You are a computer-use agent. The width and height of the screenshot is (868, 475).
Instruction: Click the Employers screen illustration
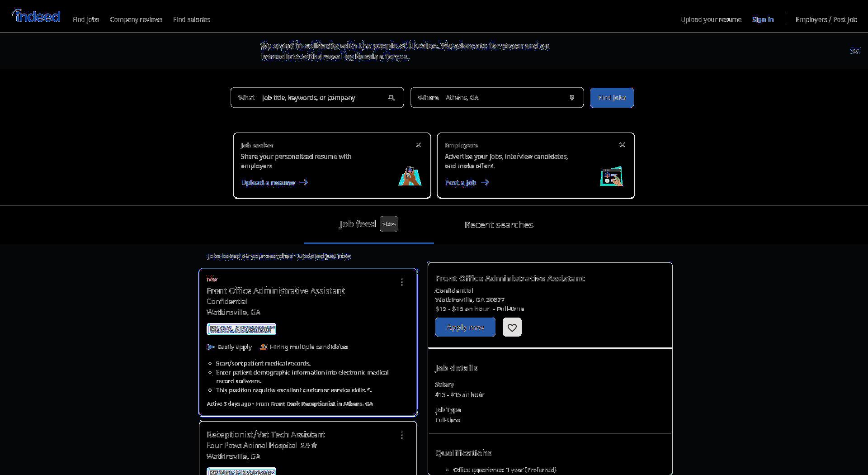[x=612, y=176]
